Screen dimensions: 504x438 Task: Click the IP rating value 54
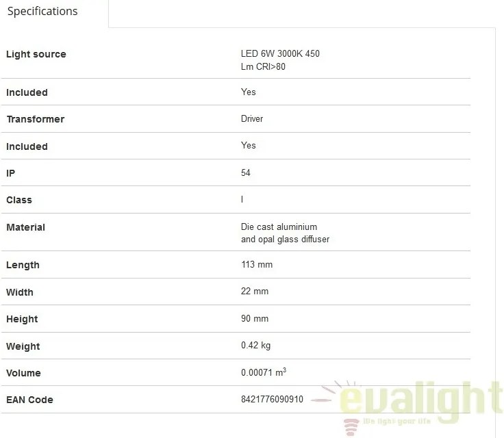[246, 172]
